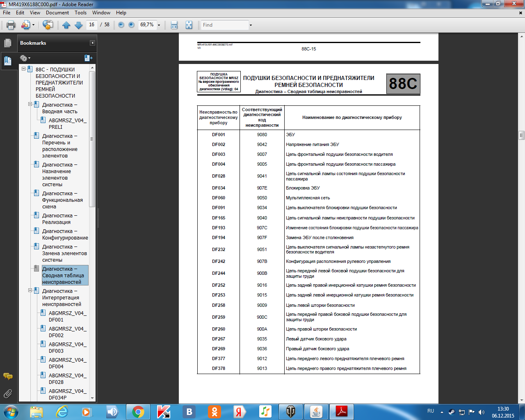The height and width of the screenshot is (420, 525).
Task: Open the Help menu
Action: 121,13
